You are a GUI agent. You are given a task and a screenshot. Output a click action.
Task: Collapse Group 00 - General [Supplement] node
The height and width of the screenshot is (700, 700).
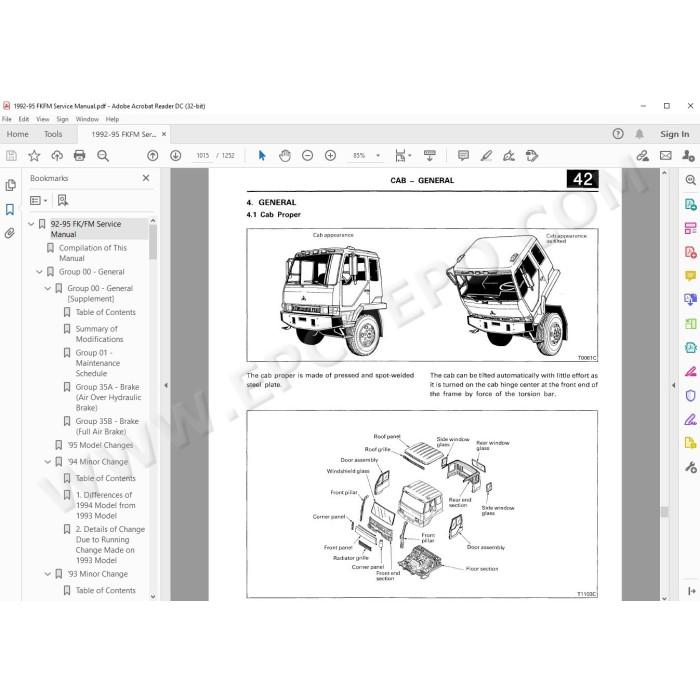pyautogui.click(x=48, y=288)
